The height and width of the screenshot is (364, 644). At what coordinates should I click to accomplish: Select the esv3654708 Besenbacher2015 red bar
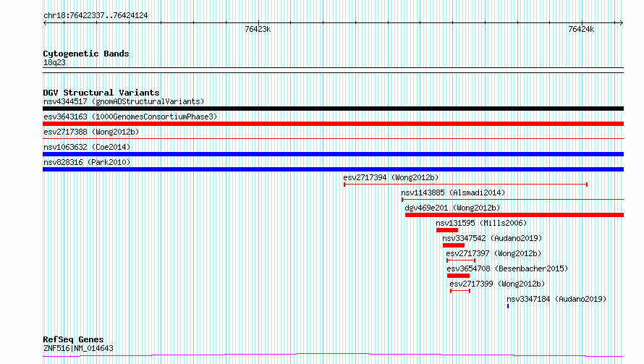coord(458,276)
